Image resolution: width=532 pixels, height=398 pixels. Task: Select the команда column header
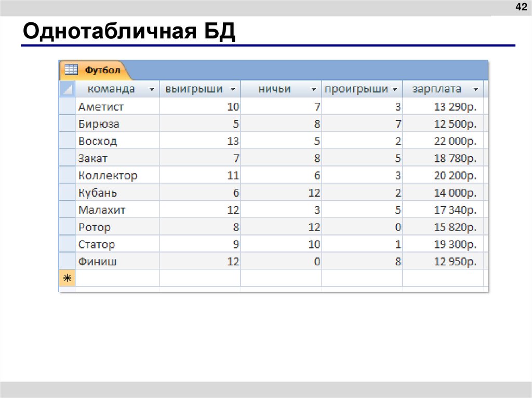112,89
